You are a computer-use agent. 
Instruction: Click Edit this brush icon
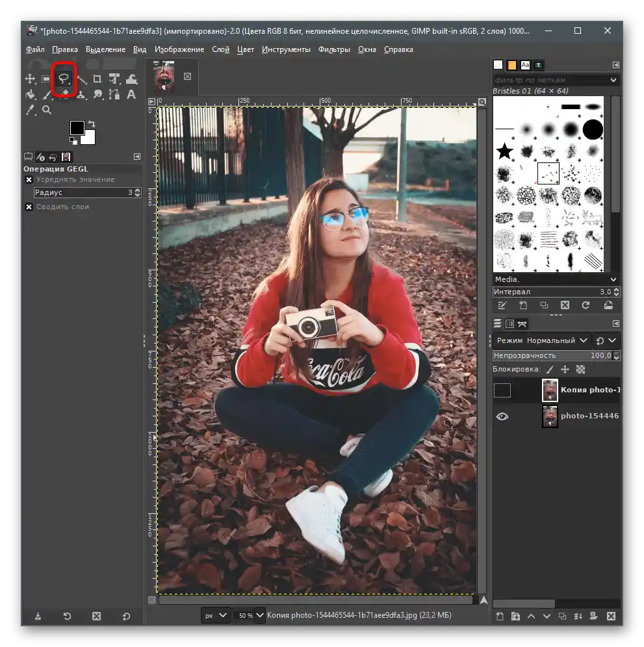click(x=502, y=305)
